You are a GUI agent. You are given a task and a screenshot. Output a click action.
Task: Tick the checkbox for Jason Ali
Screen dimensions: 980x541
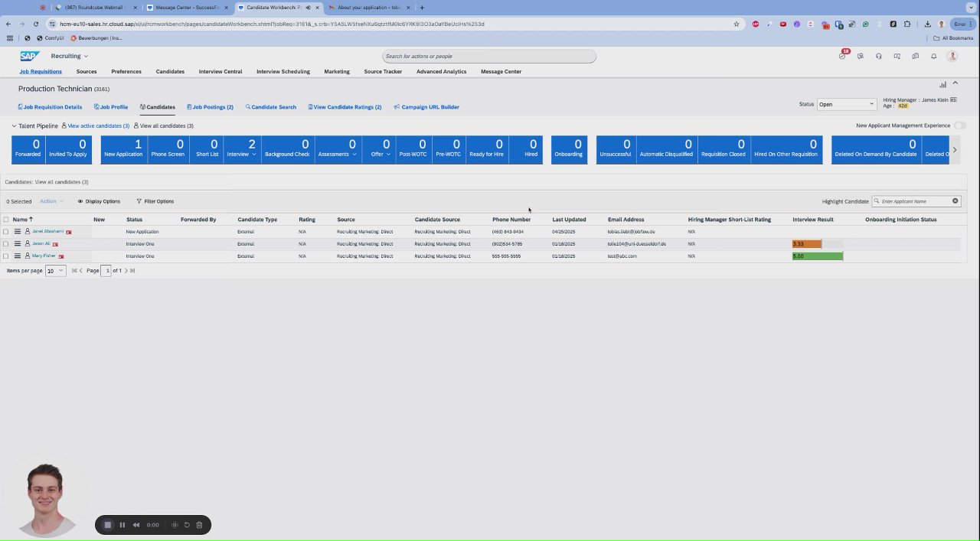pos(6,243)
